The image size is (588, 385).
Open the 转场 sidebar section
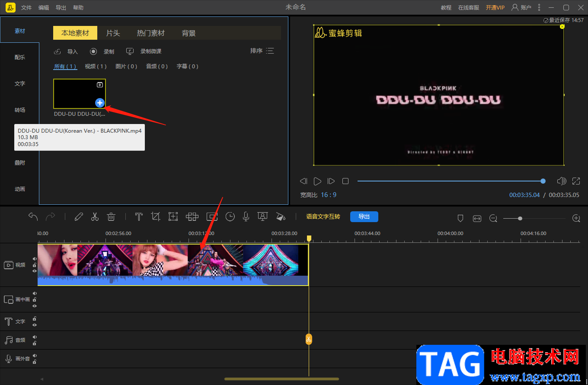tap(20, 110)
